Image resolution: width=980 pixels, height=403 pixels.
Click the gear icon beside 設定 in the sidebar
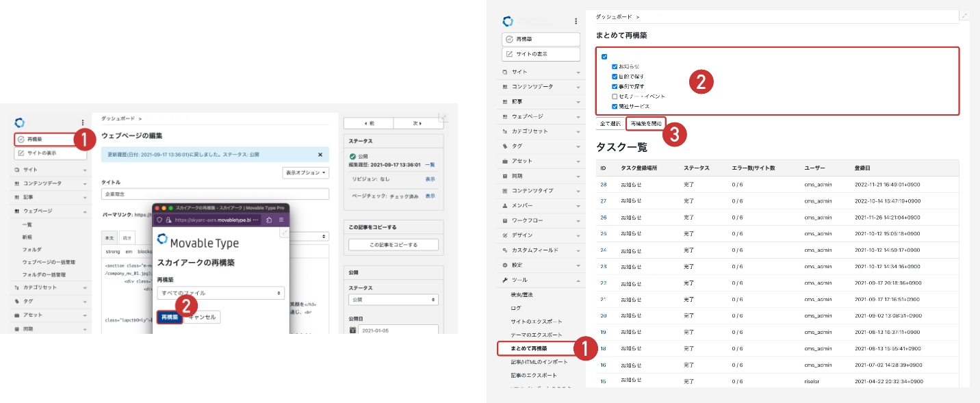click(505, 265)
